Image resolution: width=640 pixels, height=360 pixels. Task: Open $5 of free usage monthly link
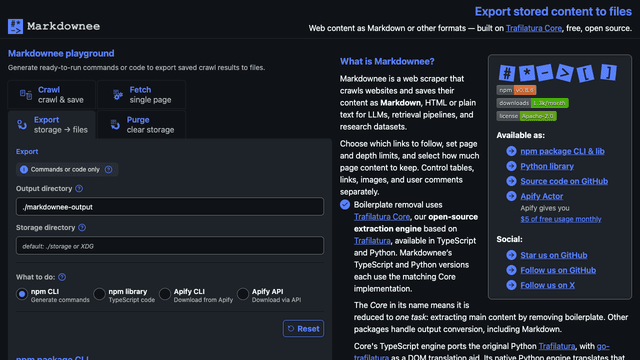[560, 219]
